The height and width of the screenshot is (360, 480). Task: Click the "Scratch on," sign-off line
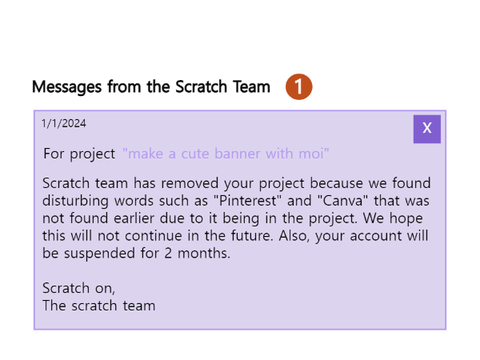79,288
